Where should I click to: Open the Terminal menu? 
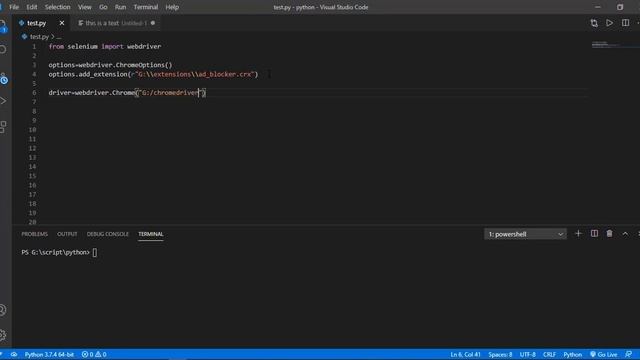[x=146, y=7]
